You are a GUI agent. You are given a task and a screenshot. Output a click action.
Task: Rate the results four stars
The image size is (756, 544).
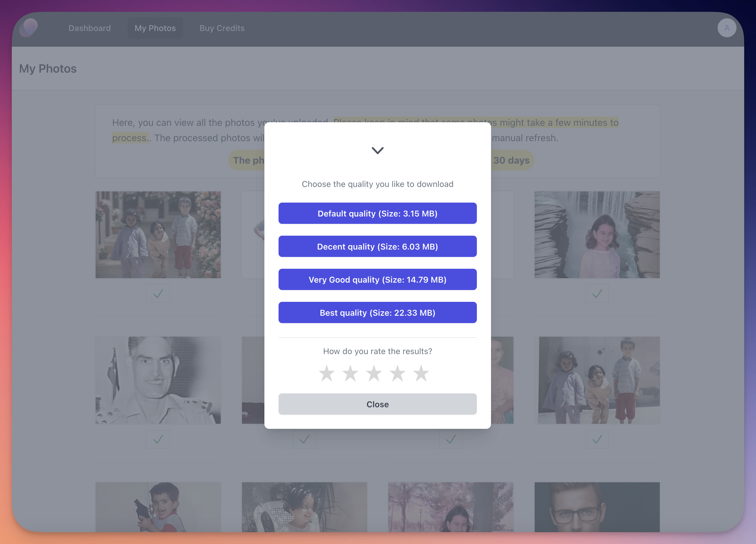pyautogui.click(x=398, y=373)
